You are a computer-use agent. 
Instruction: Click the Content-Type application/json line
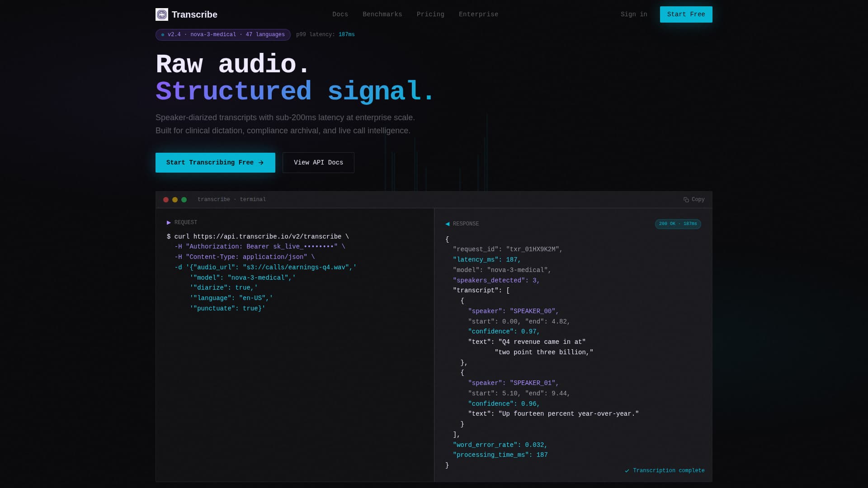point(245,257)
